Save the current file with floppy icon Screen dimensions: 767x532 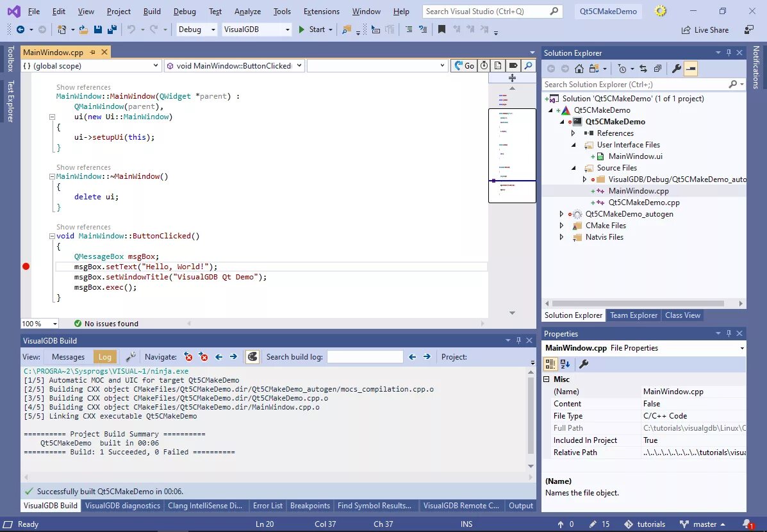98,30
